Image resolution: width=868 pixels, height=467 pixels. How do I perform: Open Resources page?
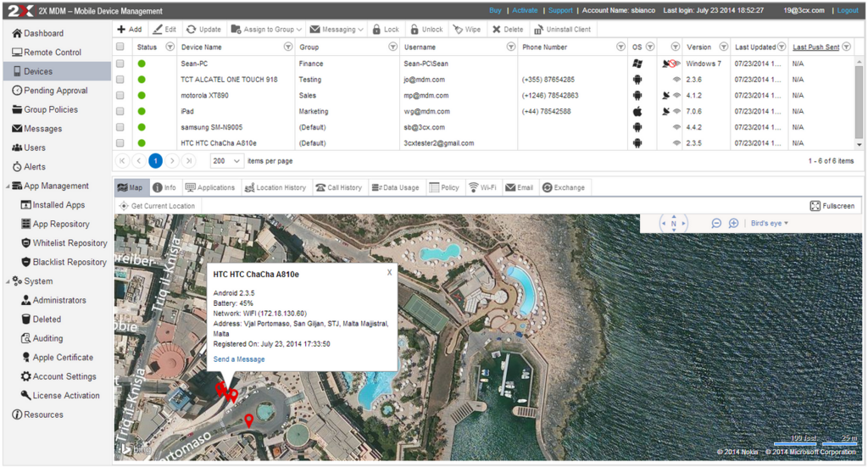tap(37, 414)
